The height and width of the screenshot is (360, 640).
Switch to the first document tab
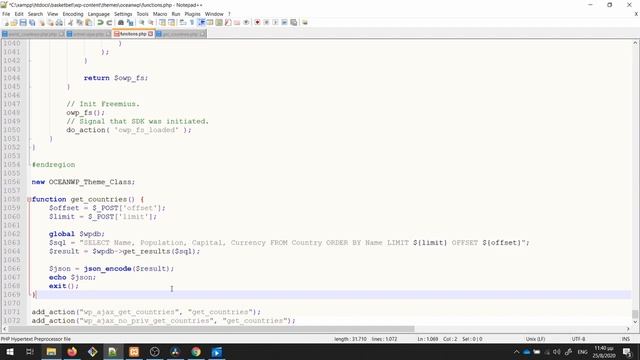tap(33, 34)
